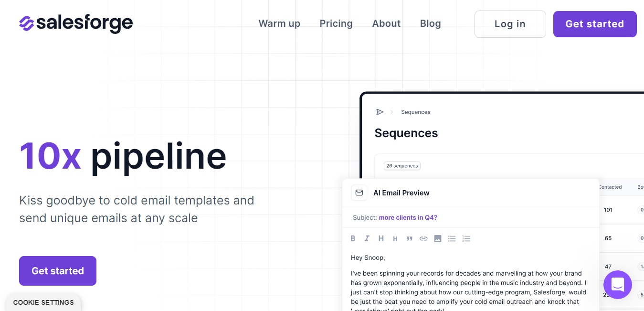
Task: Click the Contacted column header
Action: 610,187
